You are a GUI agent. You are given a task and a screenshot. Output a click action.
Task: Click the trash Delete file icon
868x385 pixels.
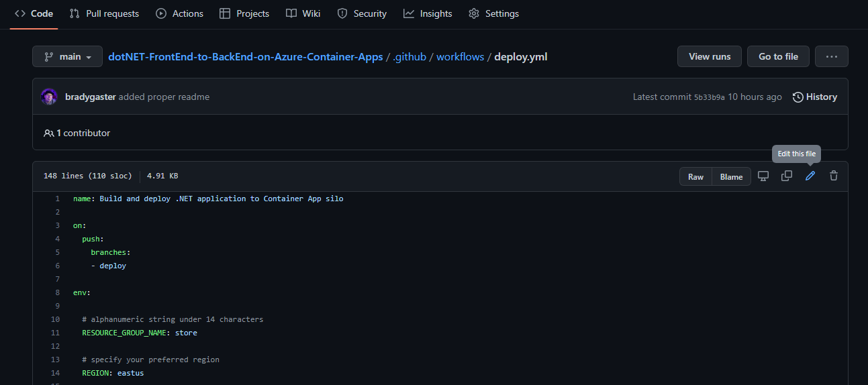click(x=834, y=176)
